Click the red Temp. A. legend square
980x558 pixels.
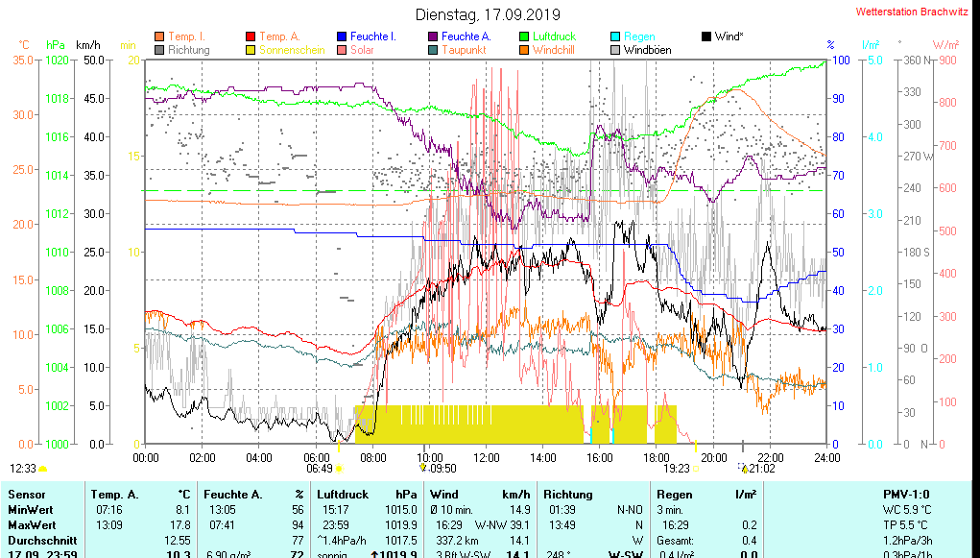click(x=251, y=36)
